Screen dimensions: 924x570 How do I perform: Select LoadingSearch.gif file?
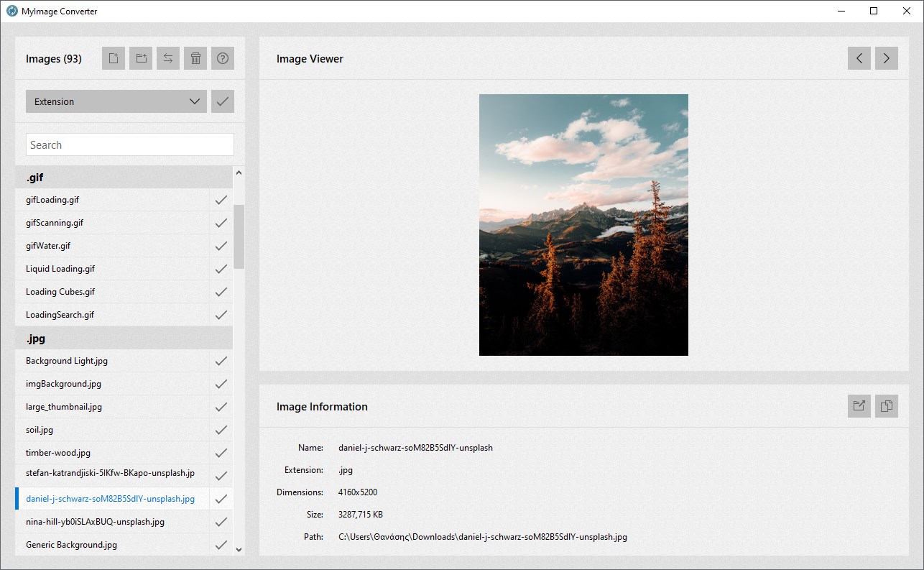click(x=112, y=315)
